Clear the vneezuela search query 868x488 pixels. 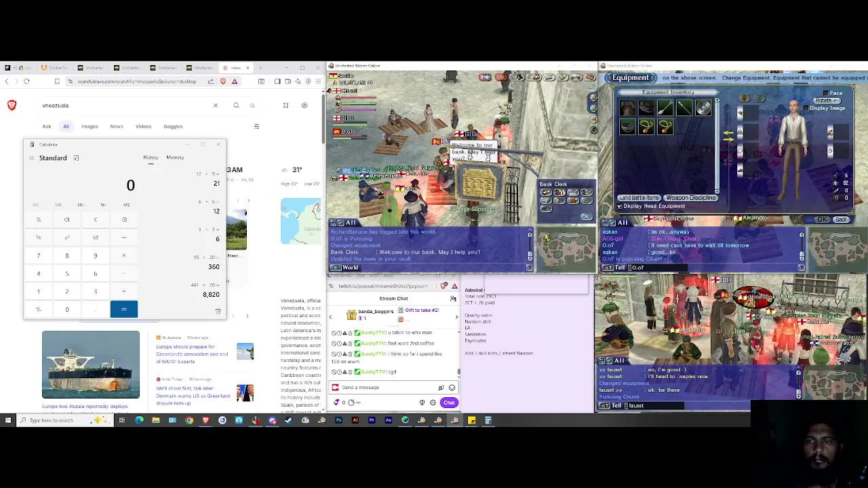(x=216, y=106)
